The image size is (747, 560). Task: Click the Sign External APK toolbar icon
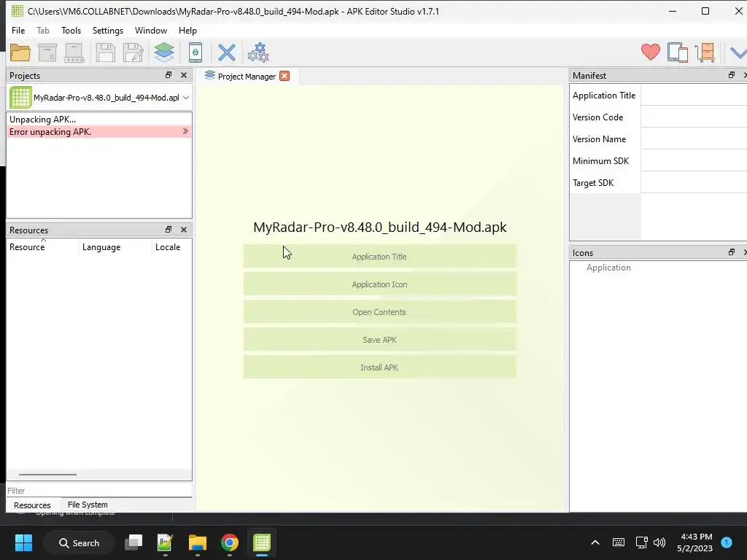click(74, 52)
